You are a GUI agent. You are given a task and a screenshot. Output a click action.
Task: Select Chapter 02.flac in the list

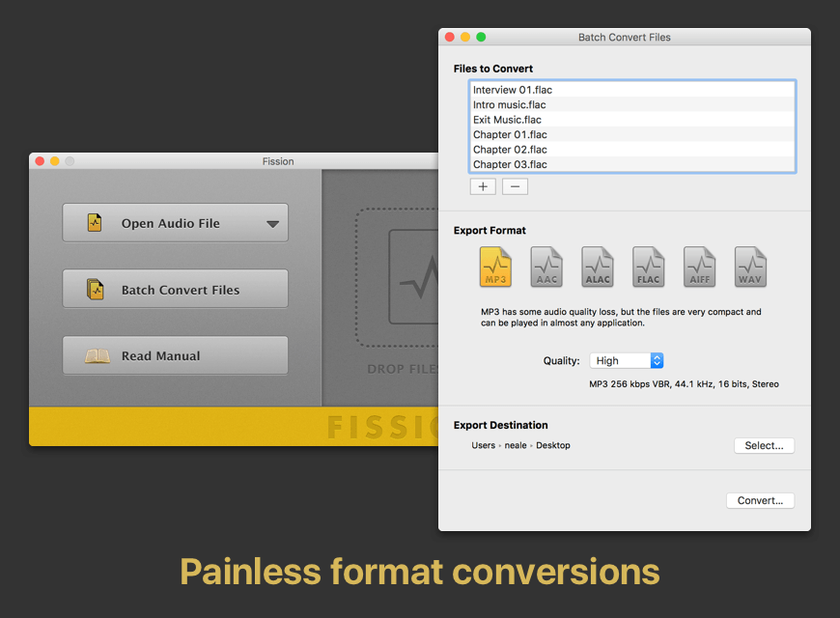tap(510, 150)
